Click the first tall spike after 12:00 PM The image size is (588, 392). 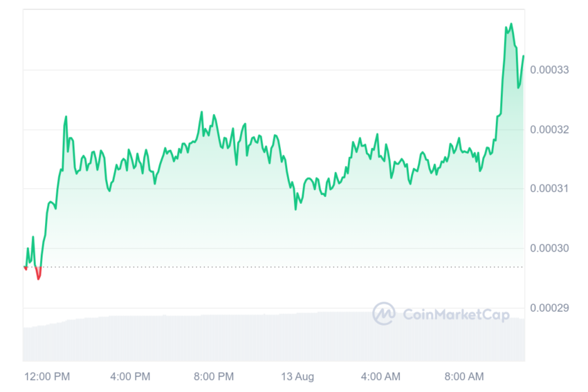point(66,117)
